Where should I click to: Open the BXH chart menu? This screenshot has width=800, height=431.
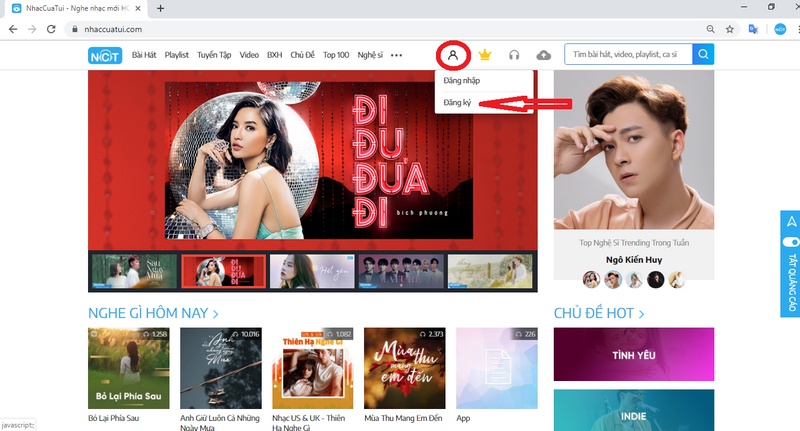click(x=274, y=55)
